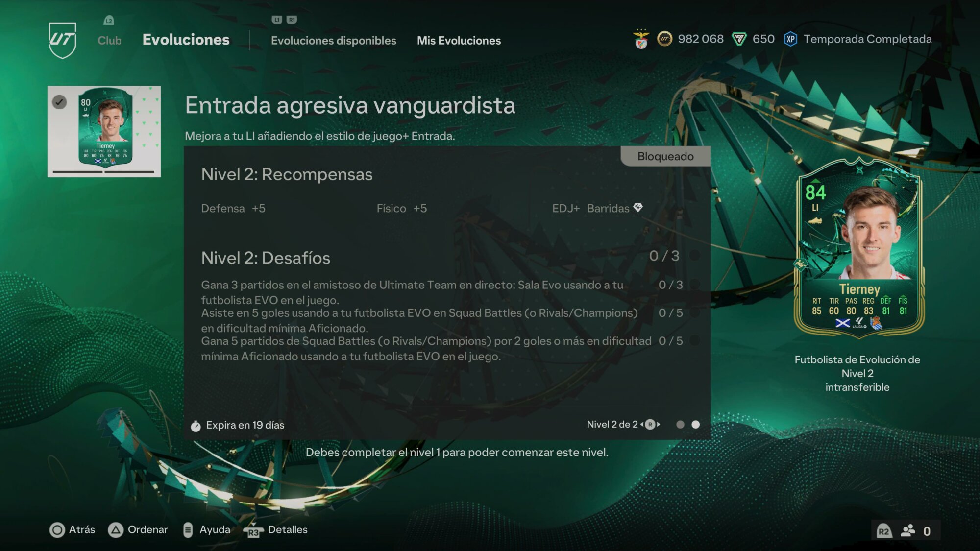Click the Bloqueado status tag

(665, 156)
